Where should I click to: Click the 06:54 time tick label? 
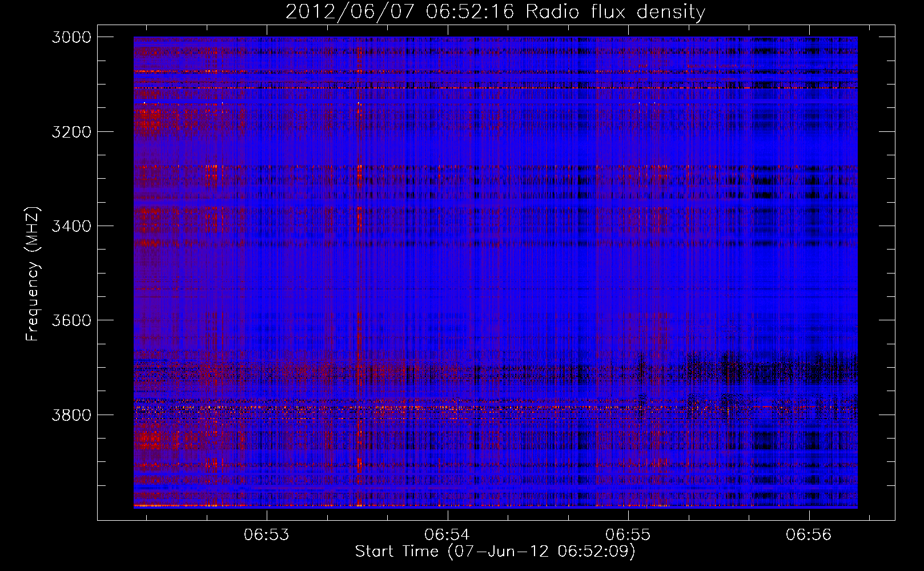coord(447,535)
